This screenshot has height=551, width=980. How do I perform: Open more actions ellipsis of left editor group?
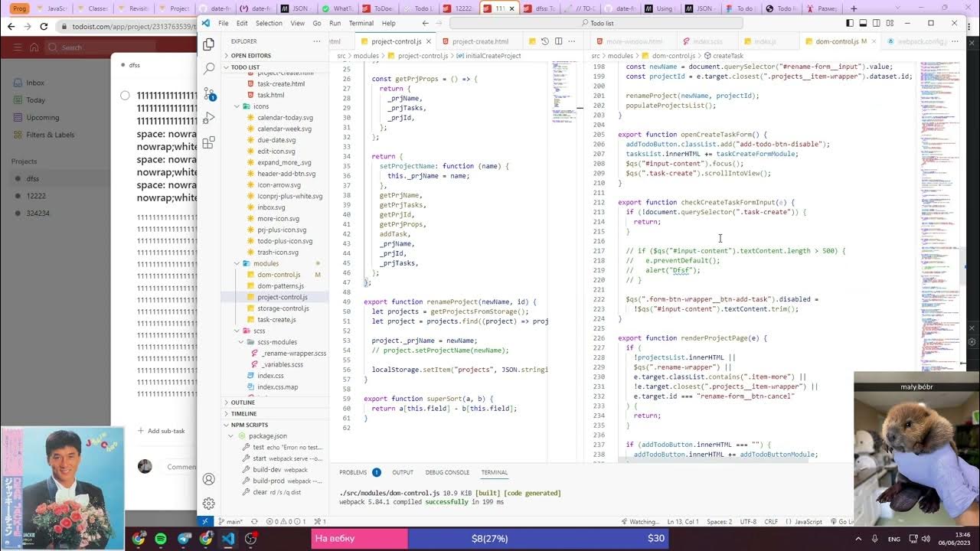573,41
